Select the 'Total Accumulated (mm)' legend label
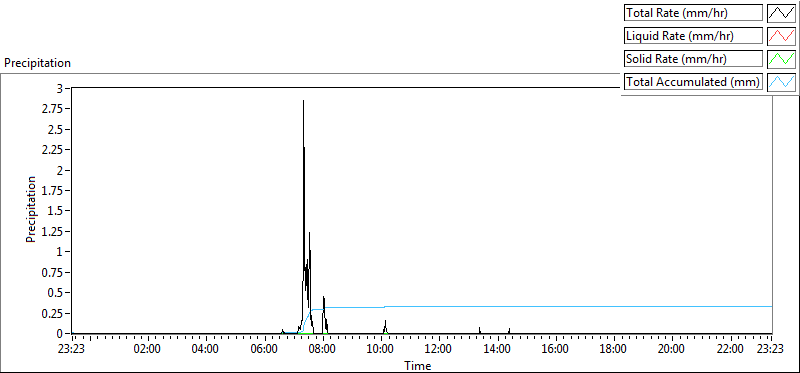Image resolution: width=800 pixels, height=373 pixels. pos(694,82)
